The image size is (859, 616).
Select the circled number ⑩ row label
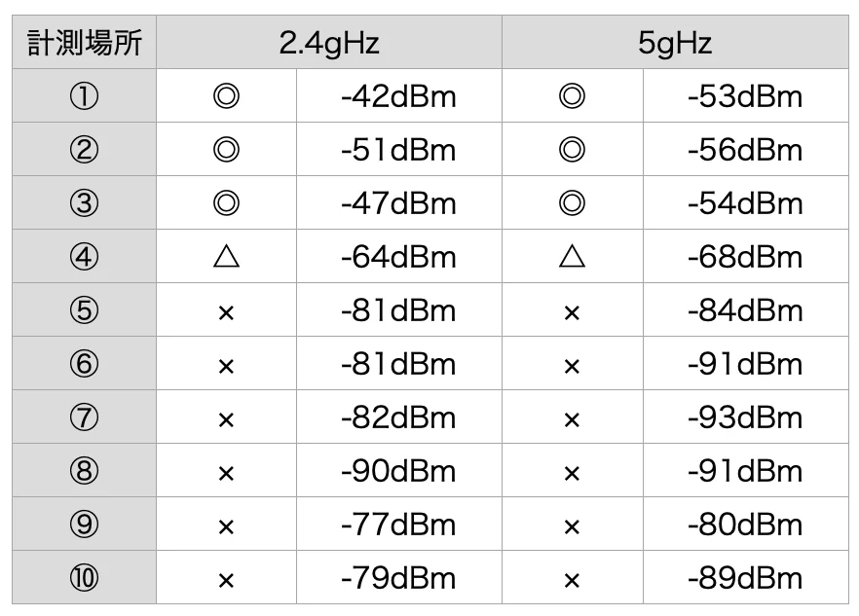coord(84,579)
